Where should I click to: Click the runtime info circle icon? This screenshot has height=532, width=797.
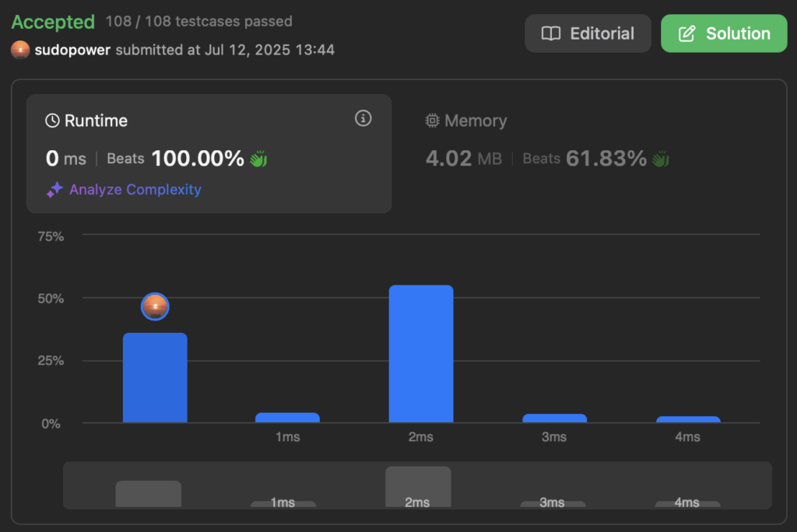tap(363, 118)
